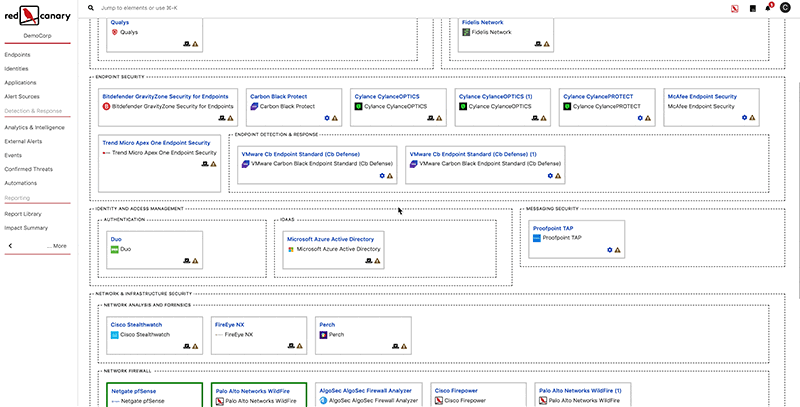This screenshot has width=800, height=407.
Task: Open Confirmed Threats
Action: [29, 169]
